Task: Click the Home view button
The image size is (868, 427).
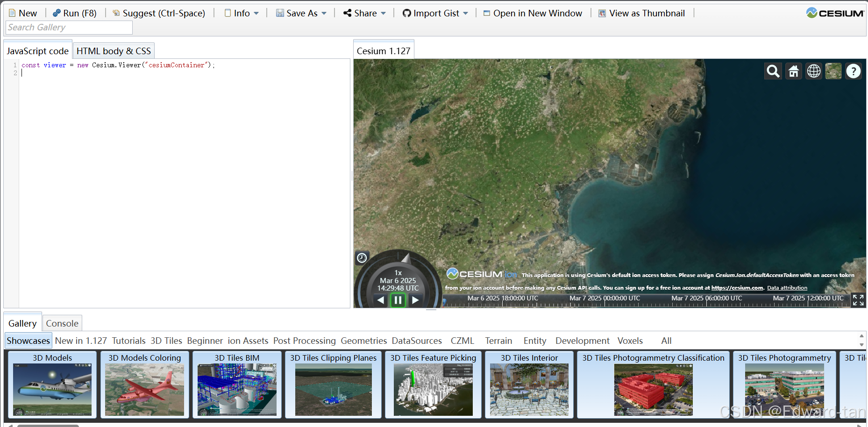Action: pos(793,71)
